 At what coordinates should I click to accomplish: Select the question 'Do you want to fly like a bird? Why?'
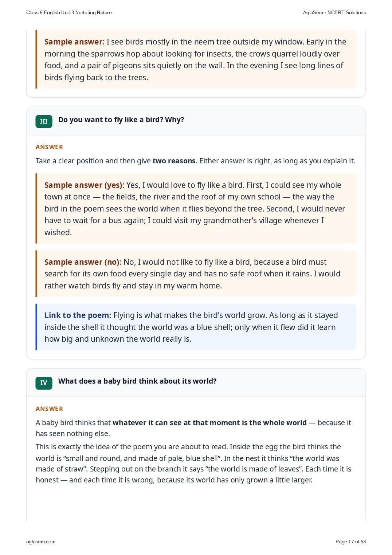point(121,120)
